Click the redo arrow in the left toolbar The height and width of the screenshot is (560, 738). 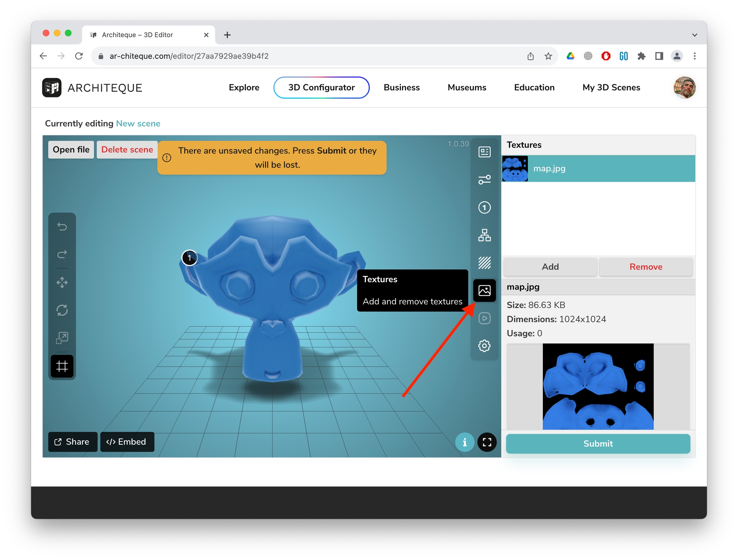tap(62, 255)
